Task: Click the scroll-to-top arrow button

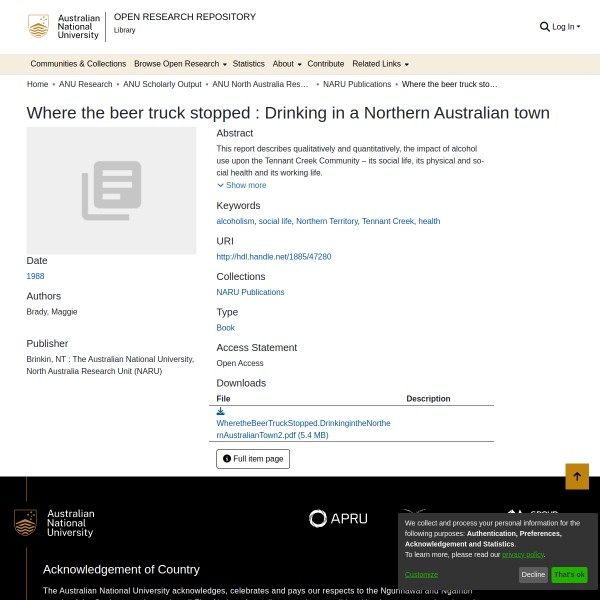Action: point(577,477)
